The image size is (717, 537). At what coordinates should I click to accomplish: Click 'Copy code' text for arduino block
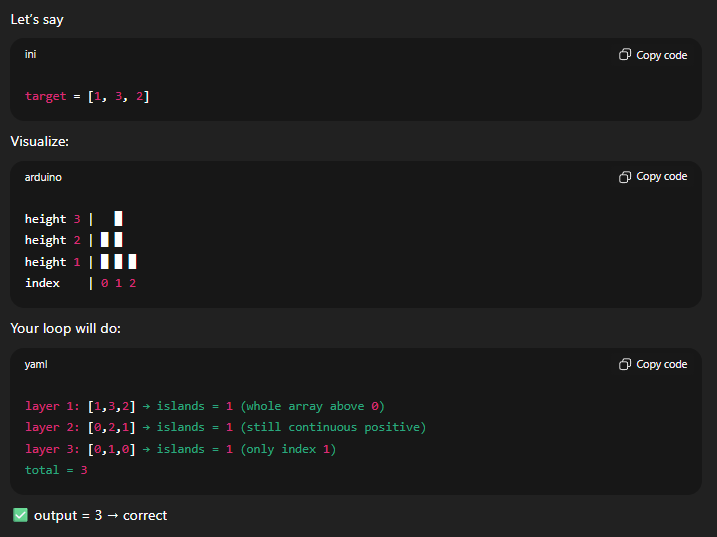(661, 177)
